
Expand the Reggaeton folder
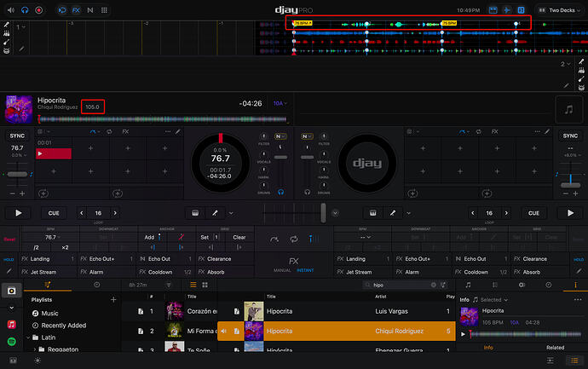tap(35, 349)
